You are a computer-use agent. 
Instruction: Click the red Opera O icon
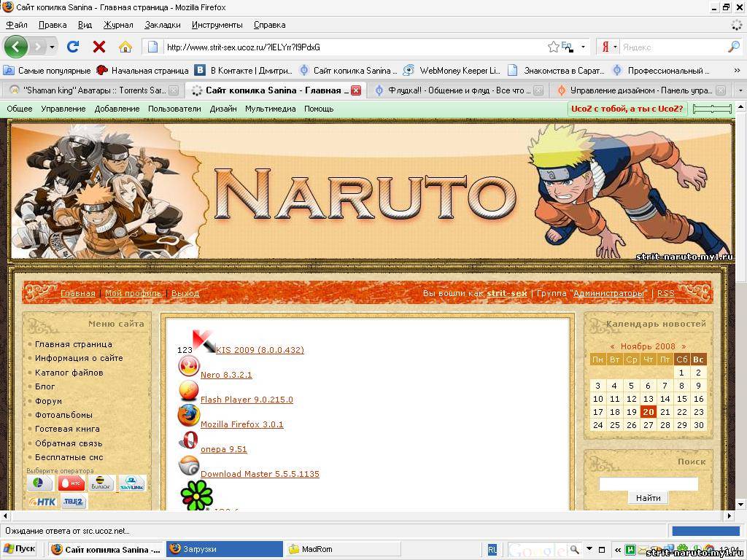189,440
